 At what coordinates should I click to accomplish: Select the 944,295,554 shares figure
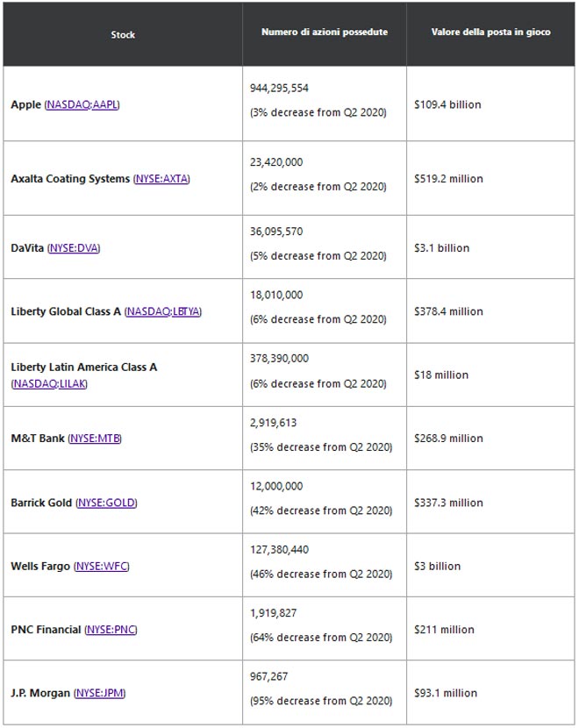click(280, 89)
